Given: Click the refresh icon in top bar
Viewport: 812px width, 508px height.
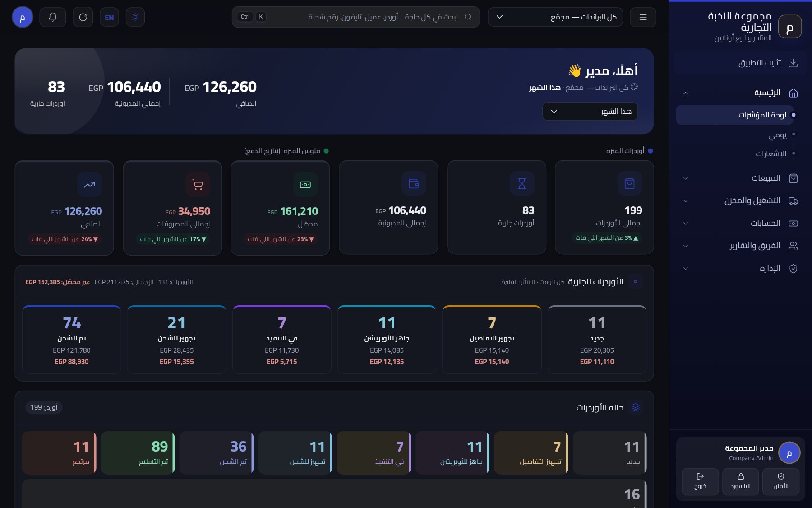Looking at the screenshot, I should coord(83,17).
